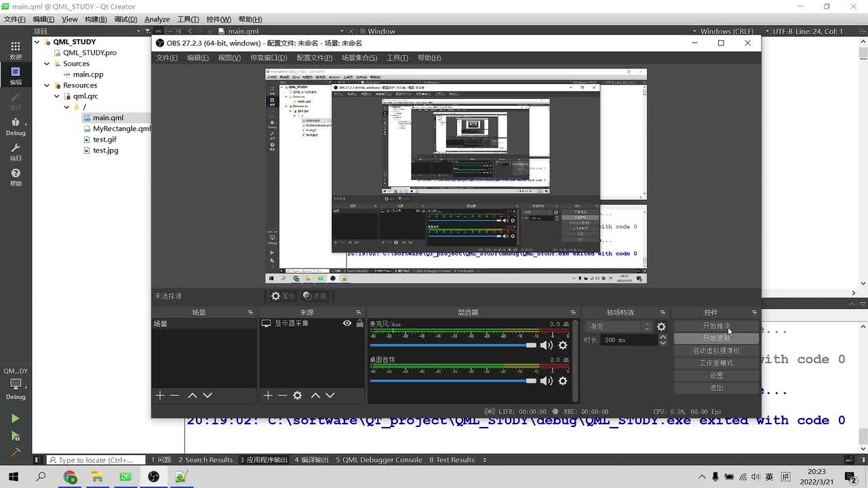Add a new source with plus icon
868x488 pixels.
point(268,395)
